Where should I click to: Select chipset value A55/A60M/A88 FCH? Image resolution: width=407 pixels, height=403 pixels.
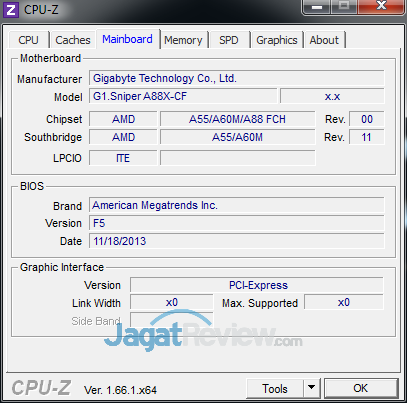coord(237,119)
